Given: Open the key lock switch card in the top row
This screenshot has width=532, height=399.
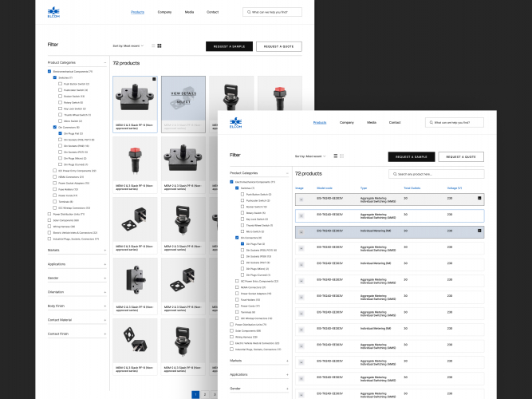Looking at the screenshot, I should 231,93.
